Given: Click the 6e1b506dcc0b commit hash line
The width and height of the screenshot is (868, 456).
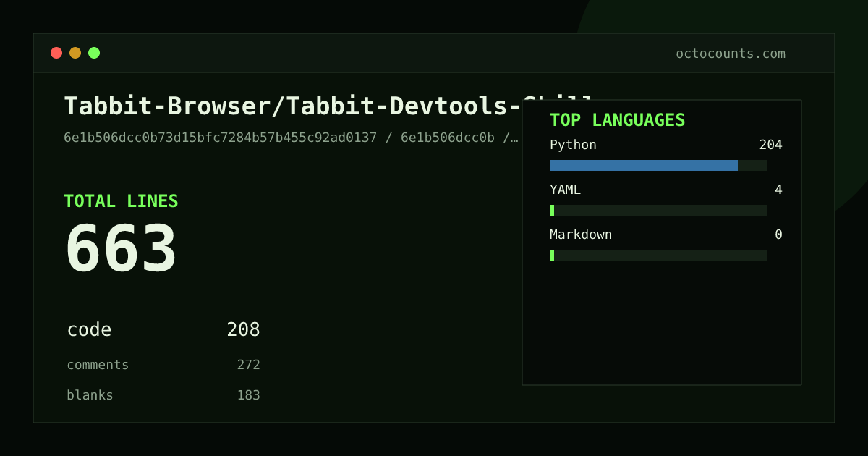Looking at the screenshot, I should tap(291, 138).
